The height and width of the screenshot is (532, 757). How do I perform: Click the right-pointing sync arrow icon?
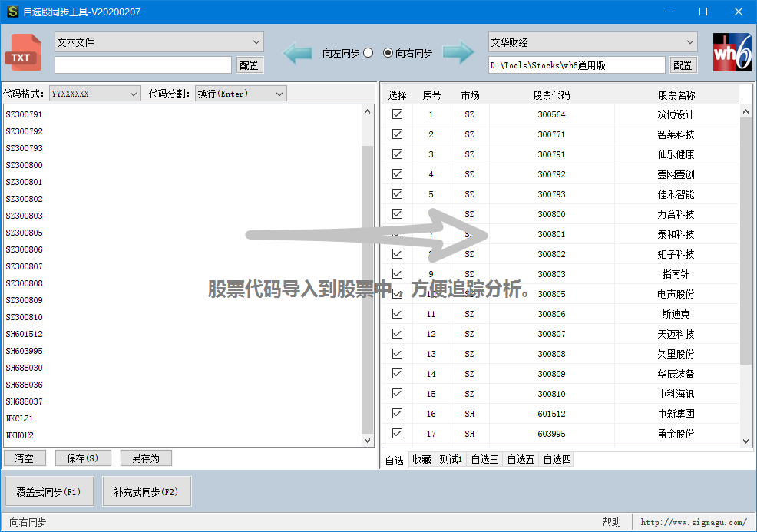tap(458, 53)
